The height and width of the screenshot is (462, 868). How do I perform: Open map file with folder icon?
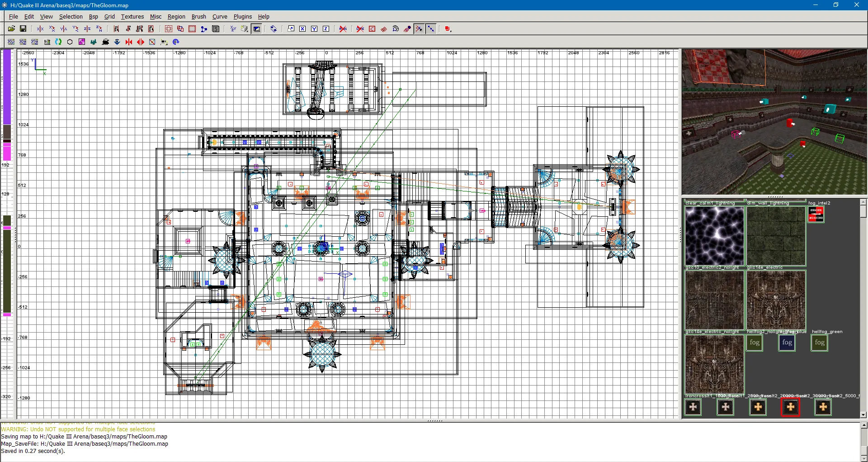pyautogui.click(x=11, y=29)
